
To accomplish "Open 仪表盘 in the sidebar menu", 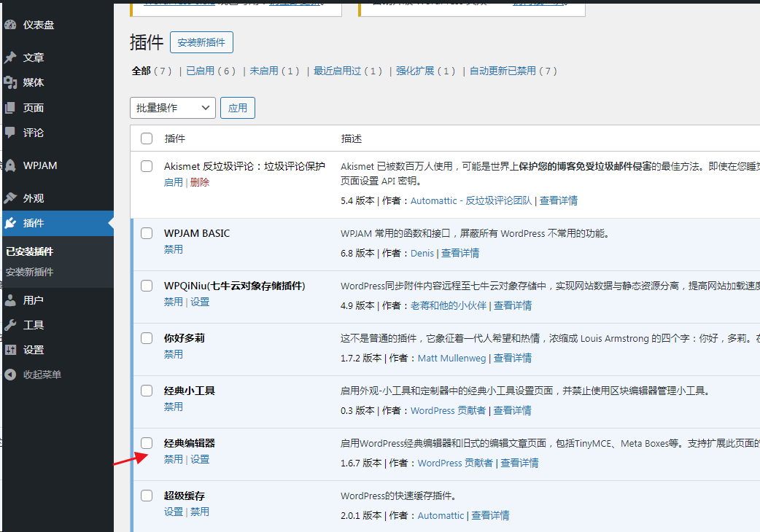I will [38, 25].
